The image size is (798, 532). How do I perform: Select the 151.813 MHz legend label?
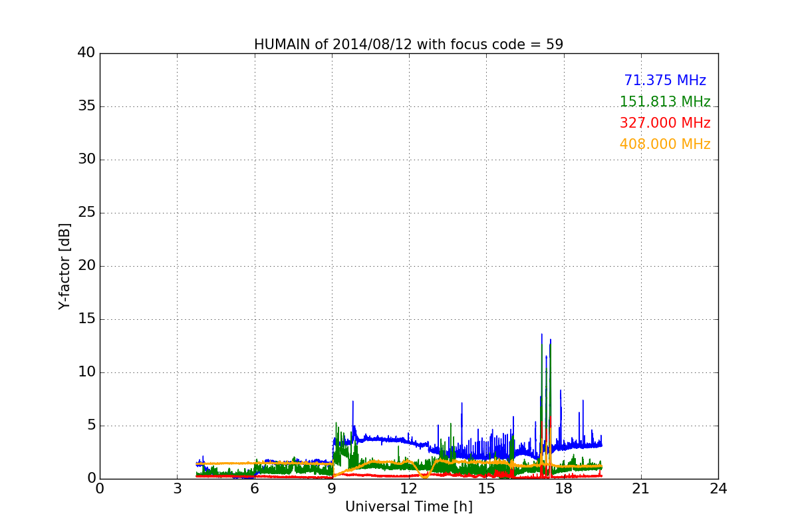[665, 102]
